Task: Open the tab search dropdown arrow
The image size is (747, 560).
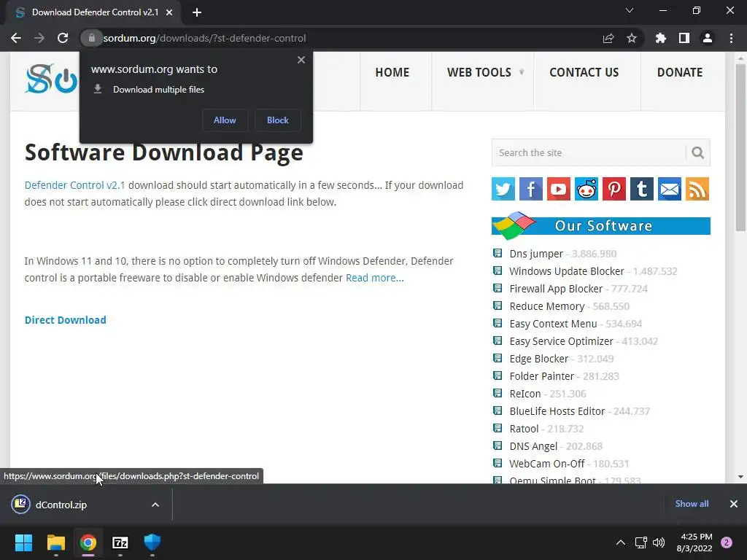Action: click(630, 10)
